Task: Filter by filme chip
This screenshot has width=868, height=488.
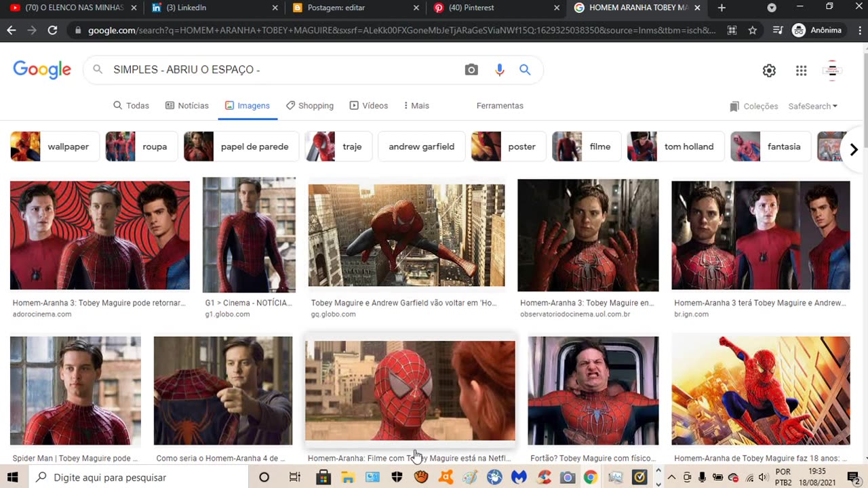Action: [587, 146]
